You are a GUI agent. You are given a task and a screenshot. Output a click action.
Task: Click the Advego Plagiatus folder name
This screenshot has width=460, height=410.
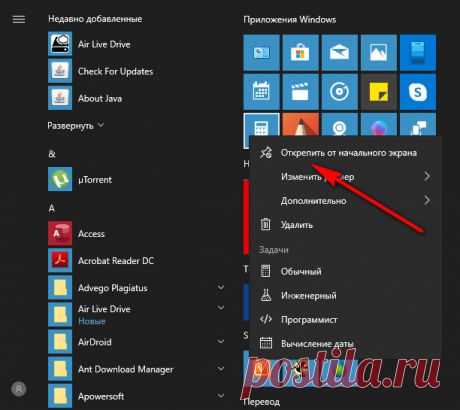tap(113, 288)
